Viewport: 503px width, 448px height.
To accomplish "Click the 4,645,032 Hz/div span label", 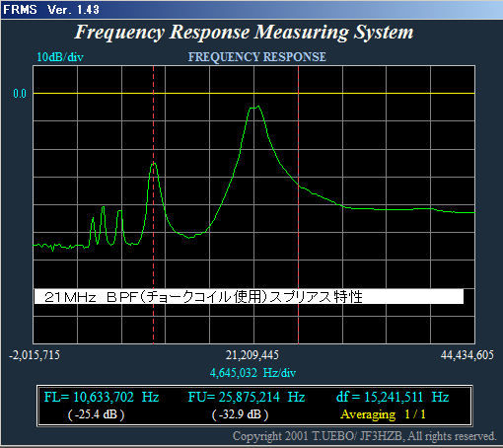I will click(252, 373).
